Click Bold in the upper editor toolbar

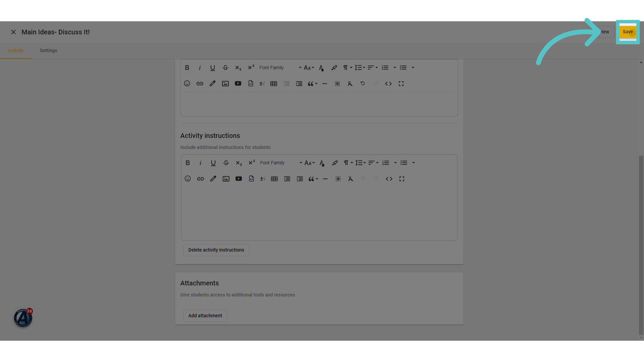pyautogui.click(x=187, y=68)
